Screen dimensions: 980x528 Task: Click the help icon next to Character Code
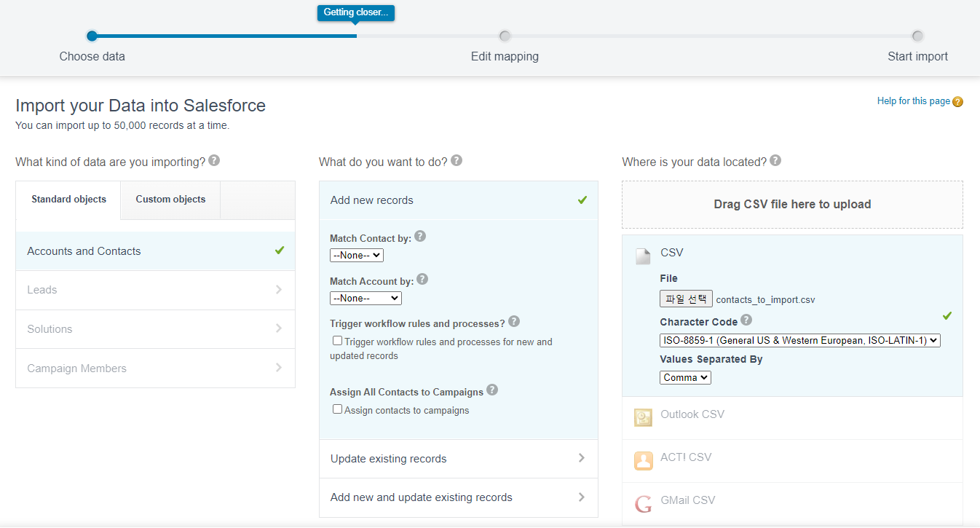746,320
